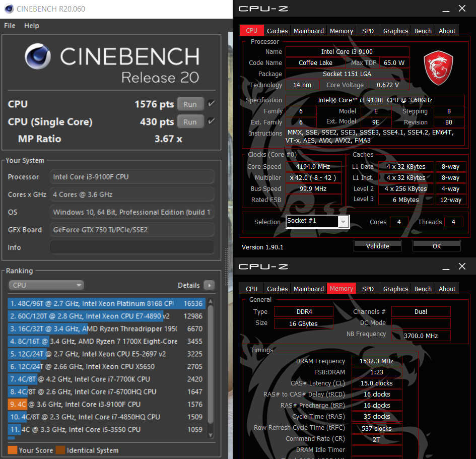The image size is (476, 459).
Task: Open Bench tab in lower CPU-Z window
Action: pyautogui.click(x=423, y=289)
